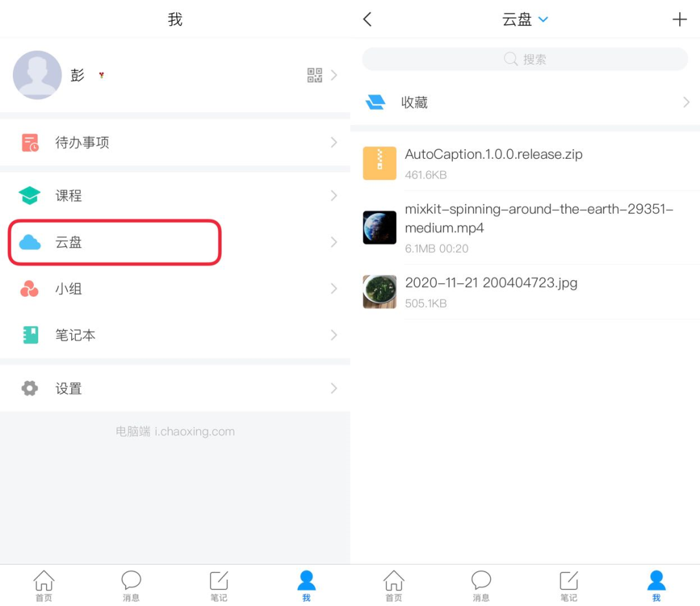
Task: Open the earth video thumbnail
Action: [379, 227]
